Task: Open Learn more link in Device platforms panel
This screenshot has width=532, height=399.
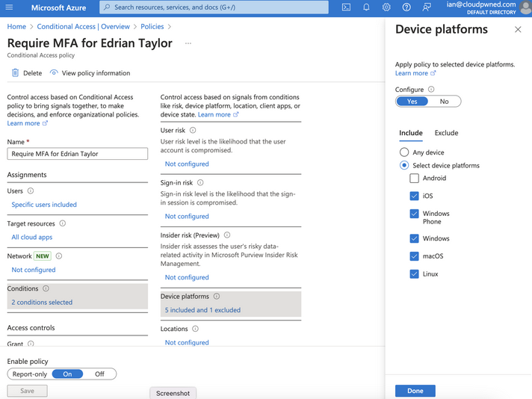Action: pyautogui.click(x=415, y=73)
